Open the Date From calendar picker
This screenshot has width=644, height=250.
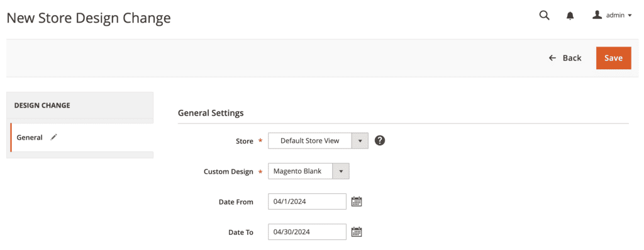pos(357,202)
